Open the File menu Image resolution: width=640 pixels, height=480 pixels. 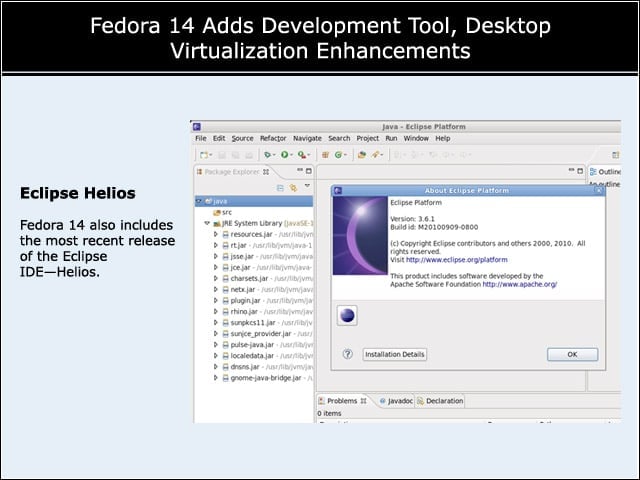201,138
